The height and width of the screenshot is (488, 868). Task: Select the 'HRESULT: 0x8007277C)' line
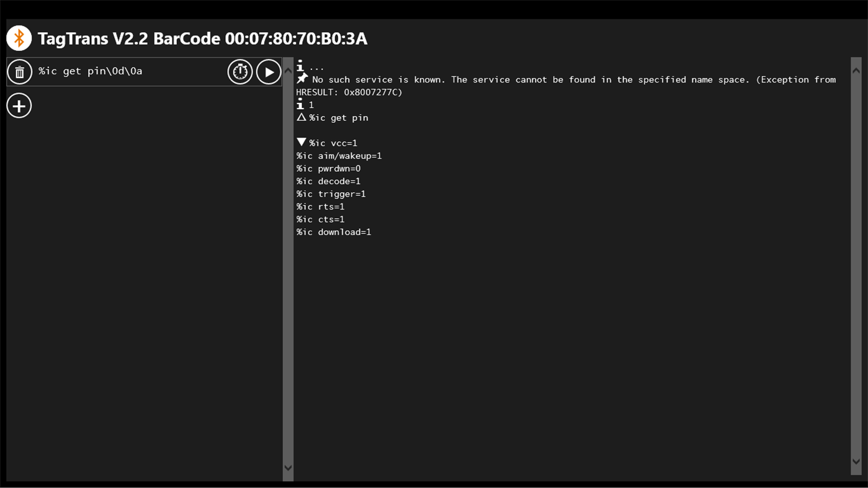349,92
